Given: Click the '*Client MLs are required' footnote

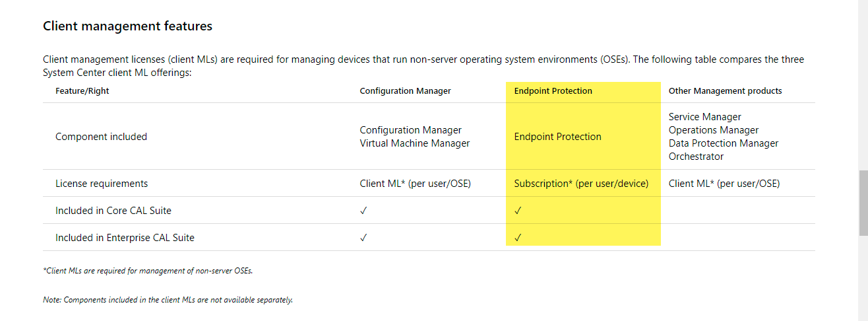Looking at the screenshot, I should (148, 271).
